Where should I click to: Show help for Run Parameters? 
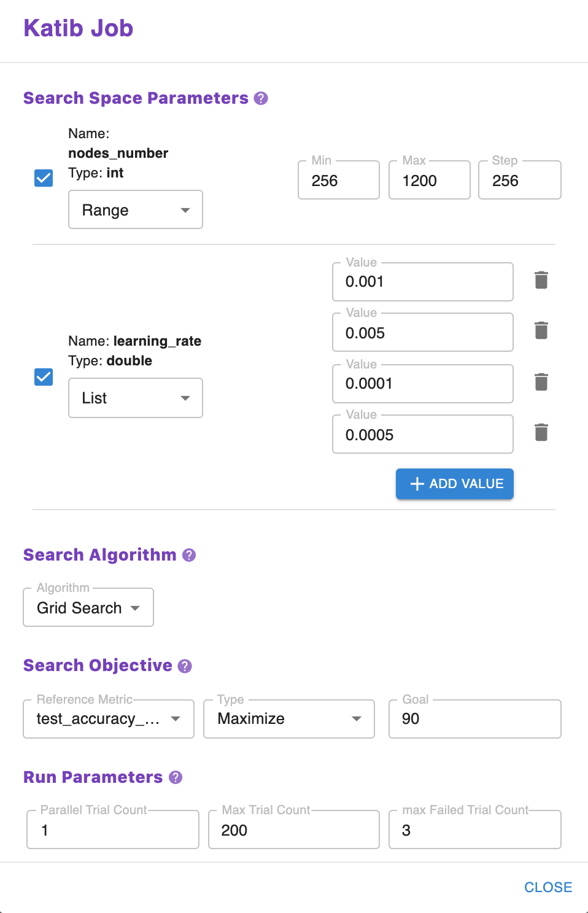176,777
